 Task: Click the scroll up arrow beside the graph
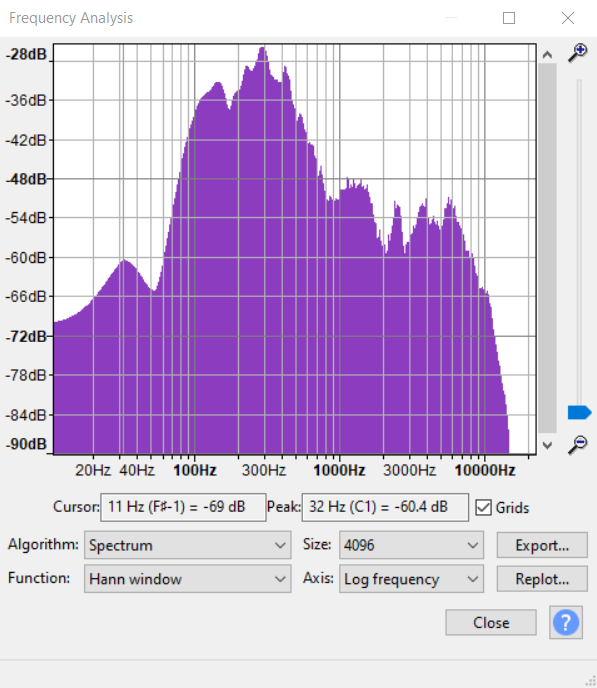click(547, 54)
